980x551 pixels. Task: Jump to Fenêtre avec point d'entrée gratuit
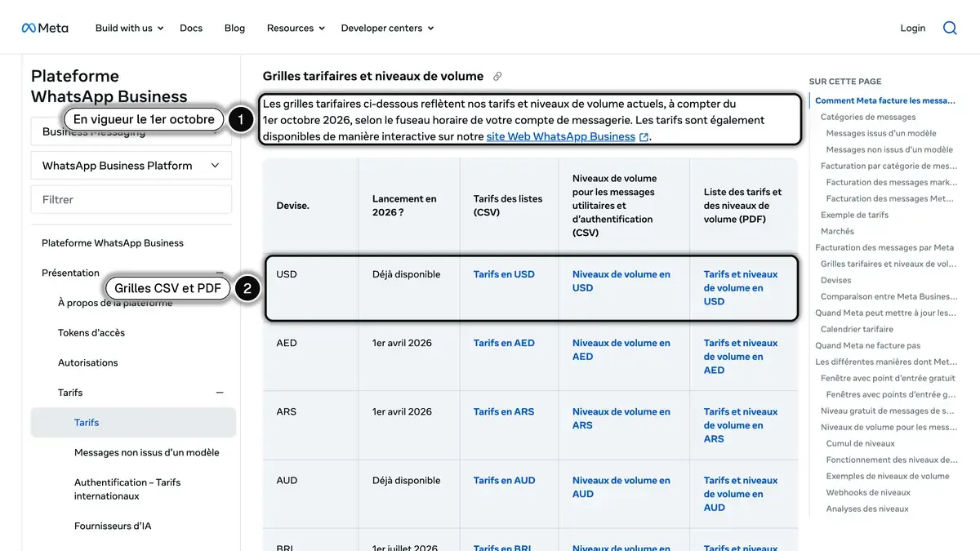[888, 378]
